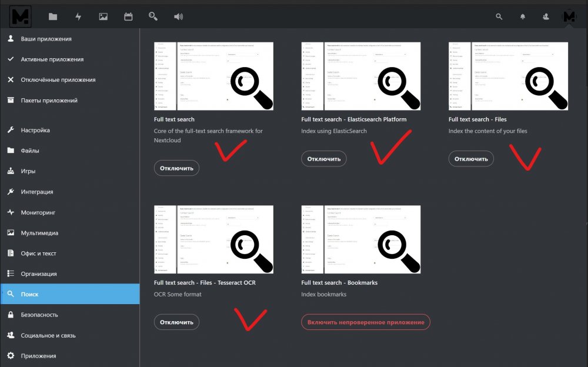Open the contacts icon in header
This screenshot has height=367, width=588.
pos(546,16)
